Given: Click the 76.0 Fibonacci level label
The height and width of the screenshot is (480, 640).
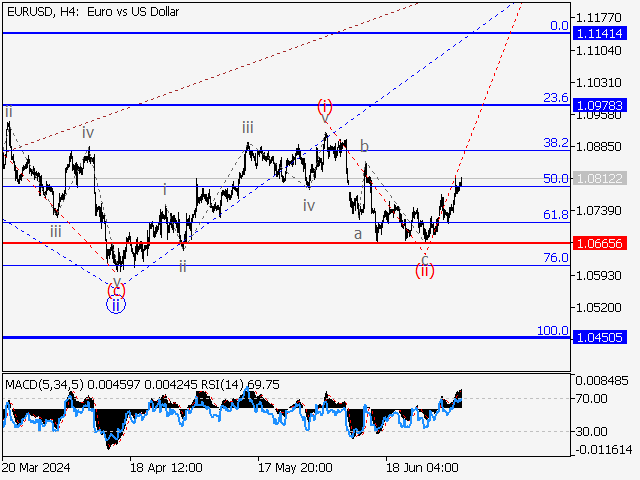Looking at the screenshot, I should point(556,258).
